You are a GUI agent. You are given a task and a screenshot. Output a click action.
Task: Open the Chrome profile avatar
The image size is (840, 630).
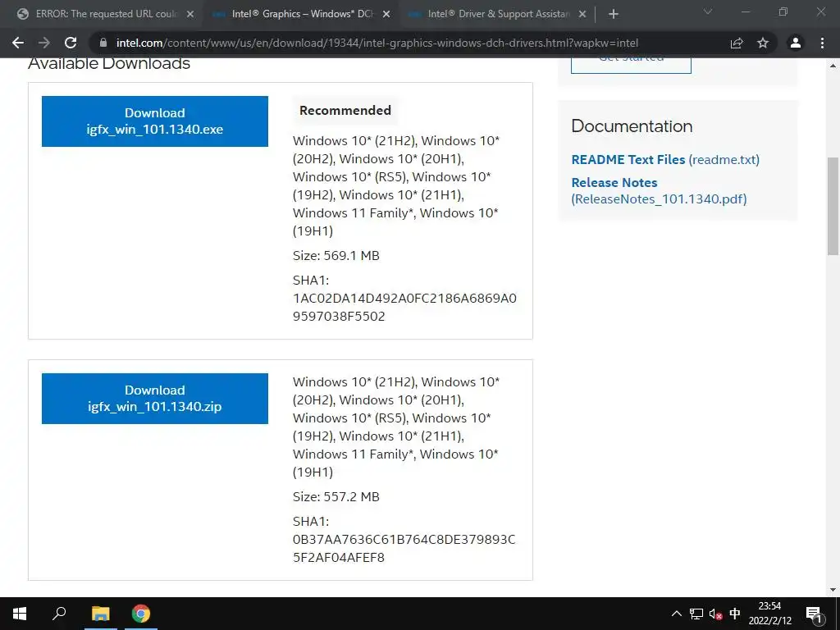pos(796,43)
